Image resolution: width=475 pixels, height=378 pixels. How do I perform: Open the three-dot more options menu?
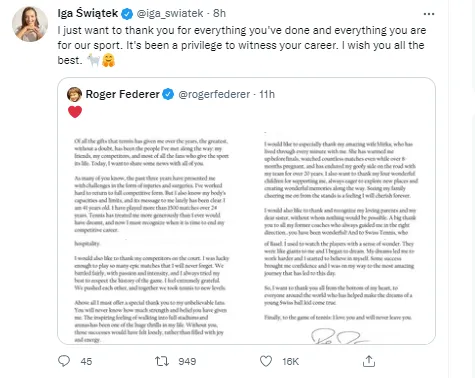[x=429, y=14]
